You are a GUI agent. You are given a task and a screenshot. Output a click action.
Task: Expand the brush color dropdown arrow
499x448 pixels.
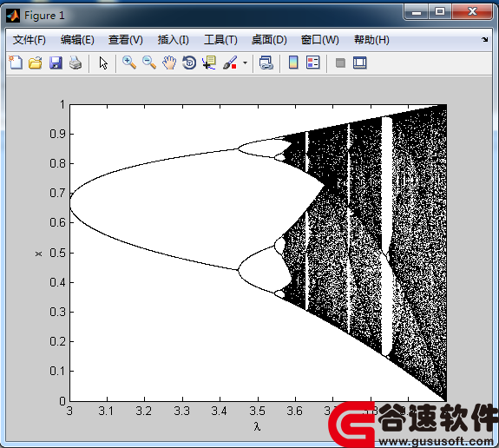[245, 63]
